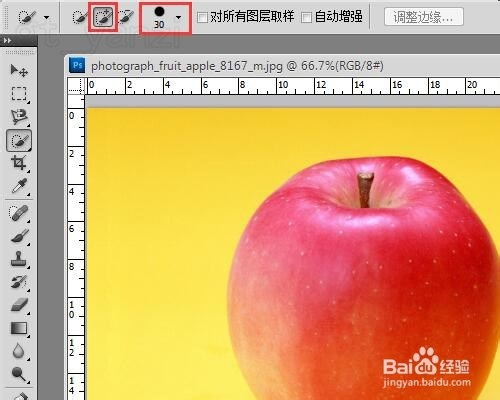Select the Clone Stamp tool
500x400 pixels.
[x=19, y=259]
